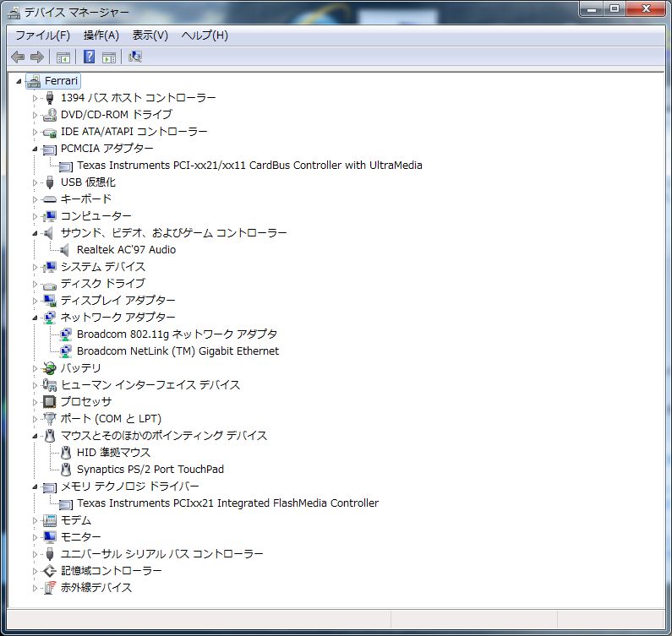Screen dimensions: 672x636
Task: Expand the DVD/CD-ROM ドライブ node
Action: pos(35,115)
